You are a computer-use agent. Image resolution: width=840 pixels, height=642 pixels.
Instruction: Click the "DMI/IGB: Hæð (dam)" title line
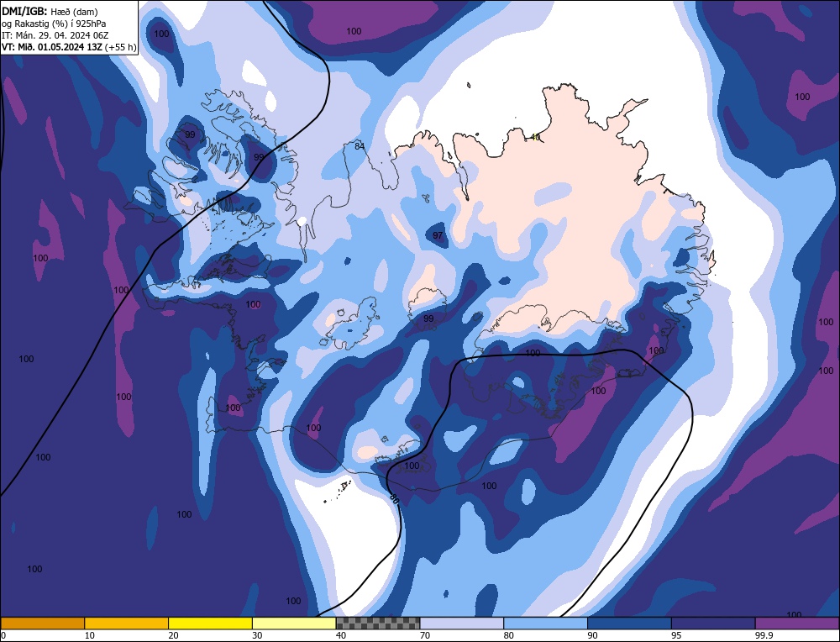(x=50, y=12)
